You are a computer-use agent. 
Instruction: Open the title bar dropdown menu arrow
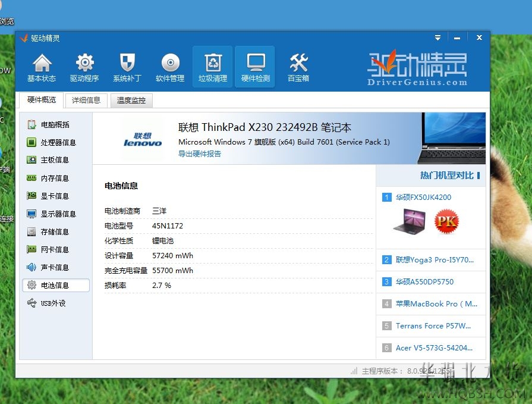click(437, 37)
